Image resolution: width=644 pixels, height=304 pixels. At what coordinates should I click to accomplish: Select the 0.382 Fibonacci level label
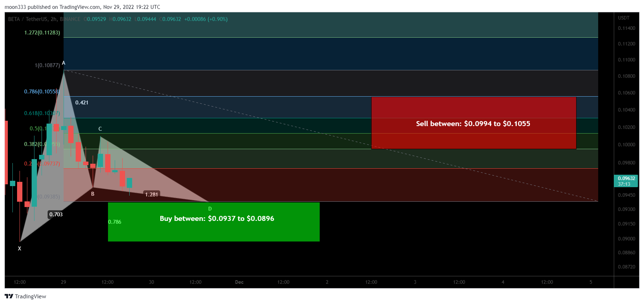click(x=42, y=144)
